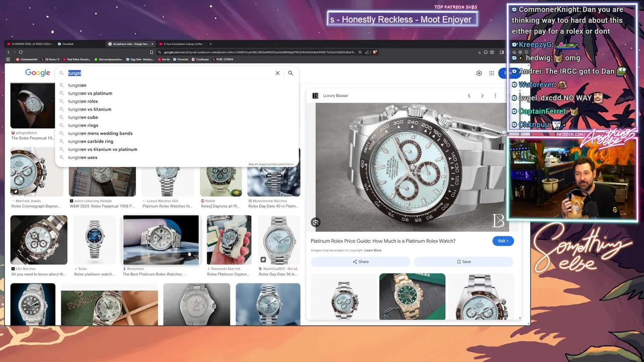Click the Share button under the preview
This screenshot has width=644, height=362.
click(x=360, y=261)
